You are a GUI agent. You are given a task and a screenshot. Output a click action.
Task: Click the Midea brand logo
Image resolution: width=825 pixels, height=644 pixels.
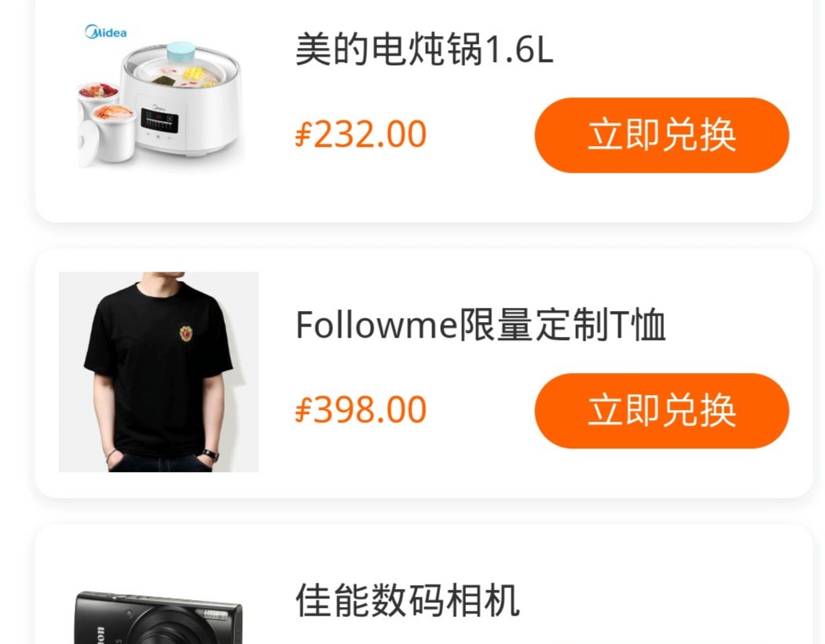point(106,32)
